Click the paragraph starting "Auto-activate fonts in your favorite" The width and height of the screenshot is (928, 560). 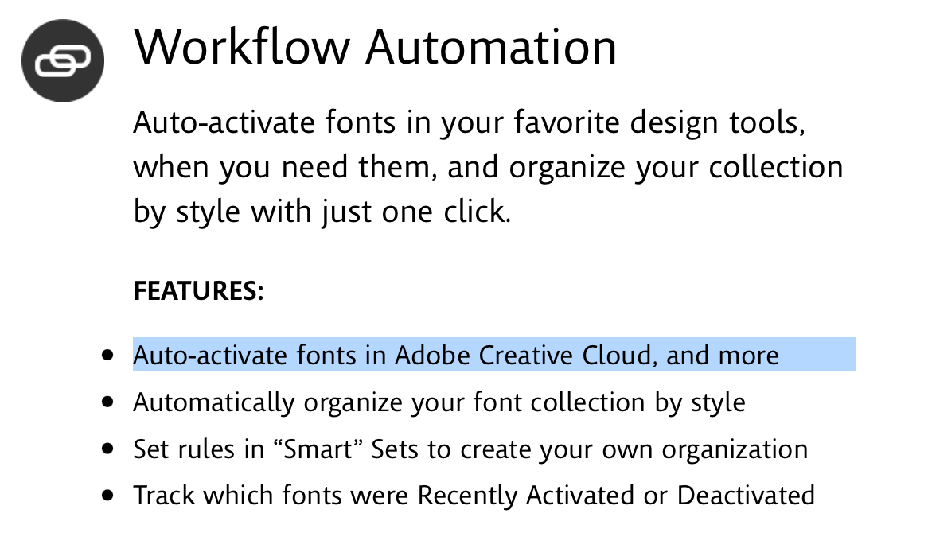tap(488, 167)
